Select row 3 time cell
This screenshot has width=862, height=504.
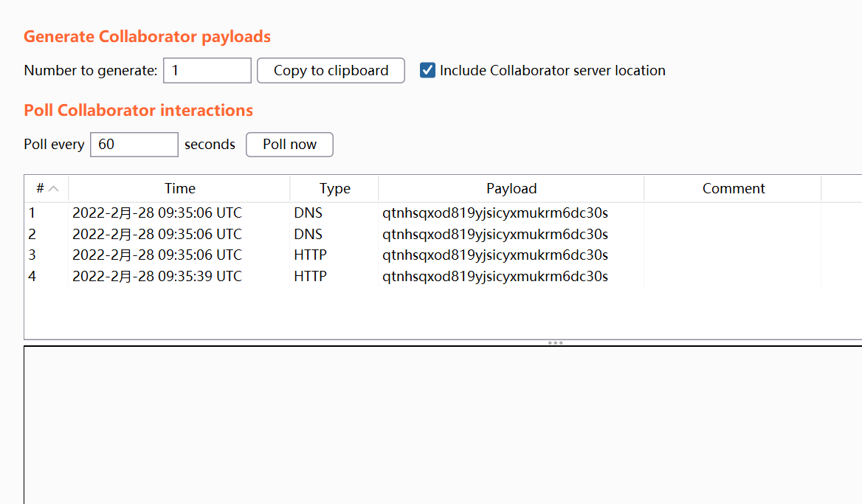tap(179, 255)
